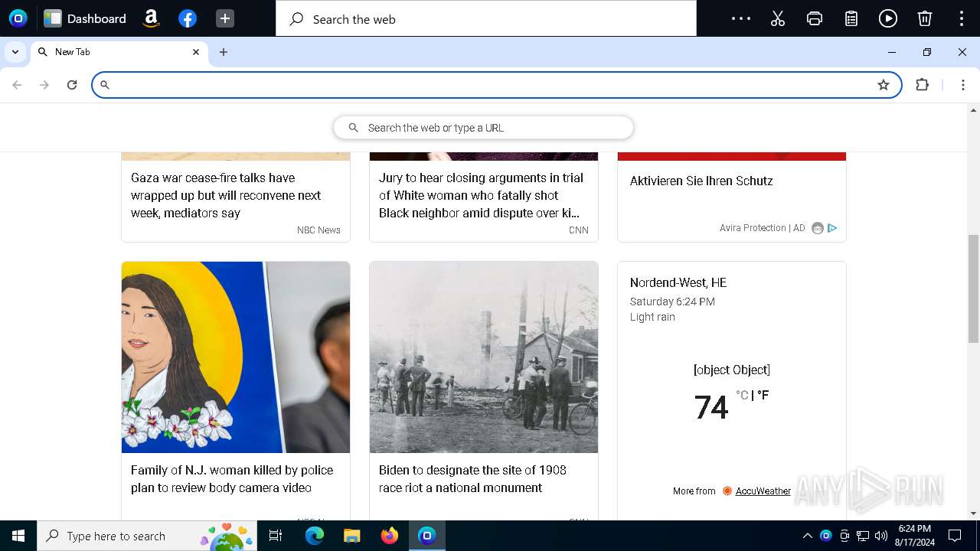This screenshot has height=551, width=980.
Task: Click the page vertical scrollbar thumb
Action: 973,289
